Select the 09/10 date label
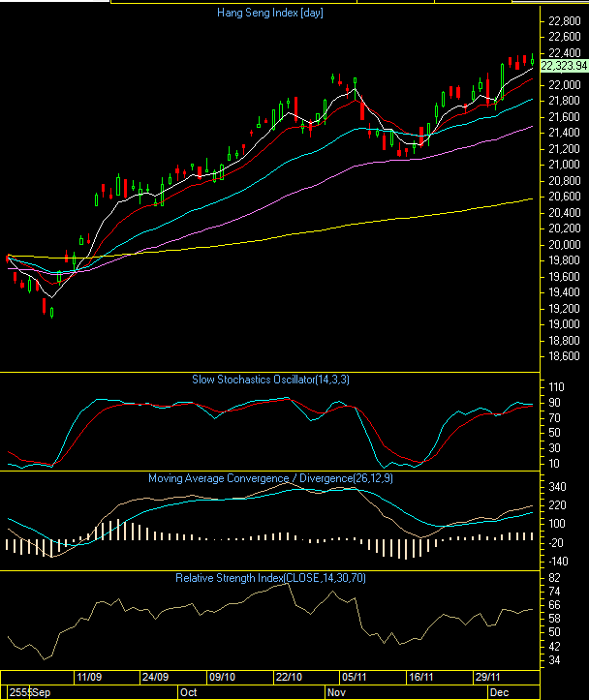Viewport: 589px width, 700px height. [223, 677]
